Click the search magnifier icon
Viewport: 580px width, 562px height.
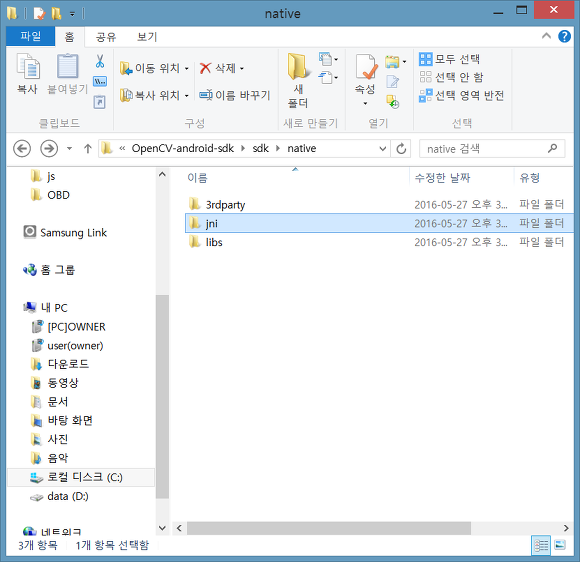pyautogui.click(x=553, y=149)
